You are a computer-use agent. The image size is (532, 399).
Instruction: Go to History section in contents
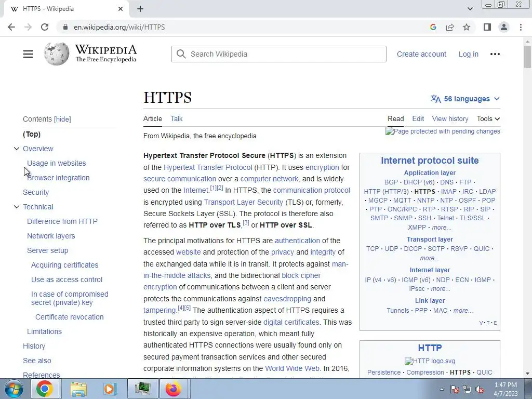point(34,346)
